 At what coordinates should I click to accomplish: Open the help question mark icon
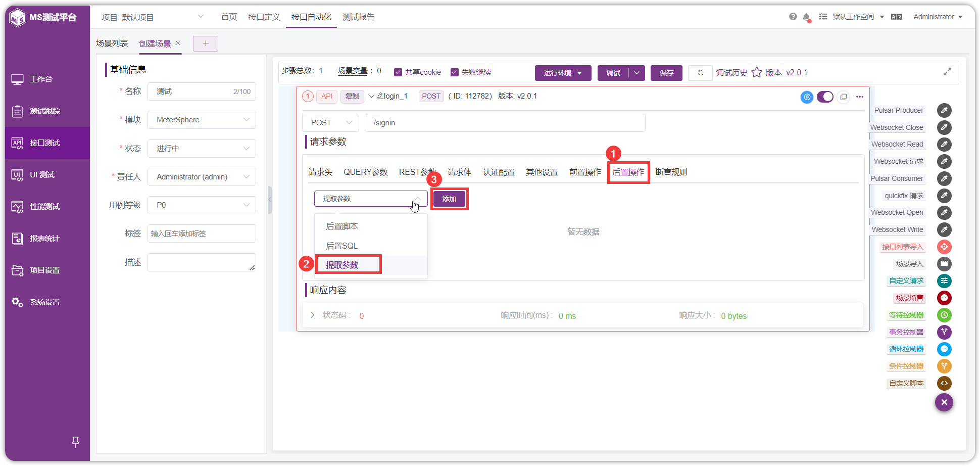coord(793,17)
